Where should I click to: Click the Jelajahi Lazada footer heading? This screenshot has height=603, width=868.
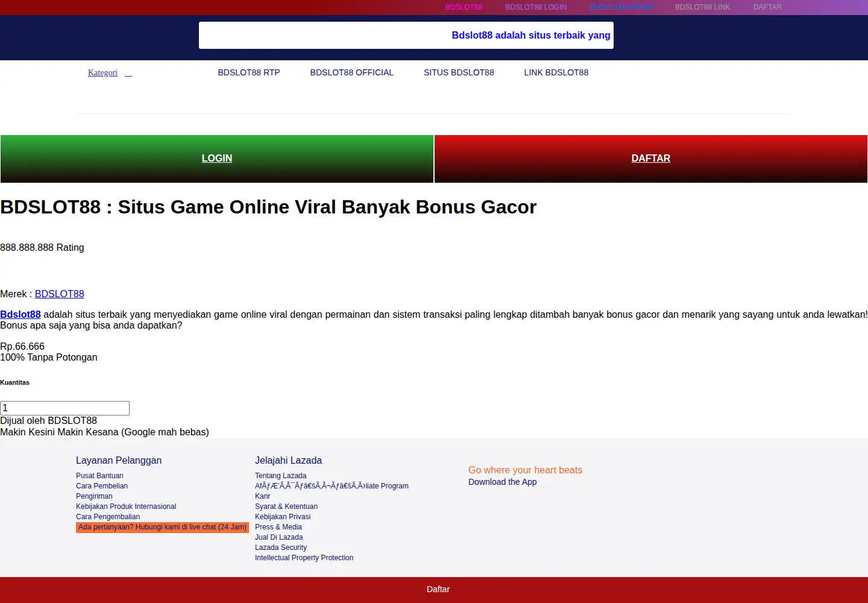tap(288, 460)
